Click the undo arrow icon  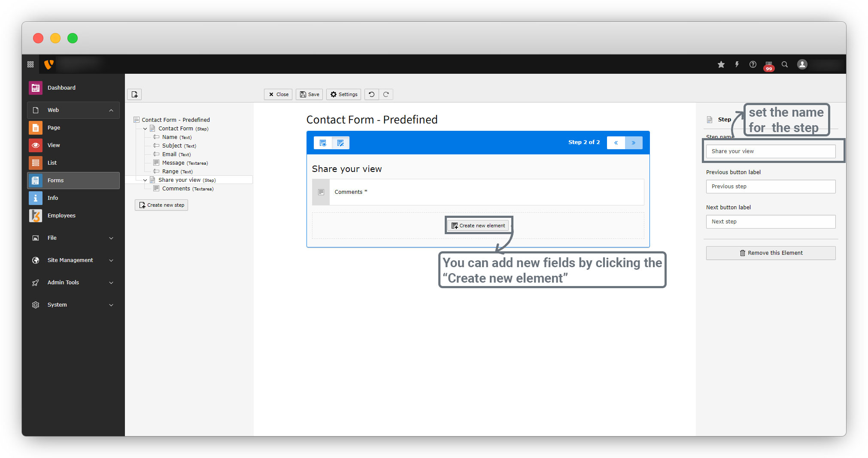click(372, 94)
